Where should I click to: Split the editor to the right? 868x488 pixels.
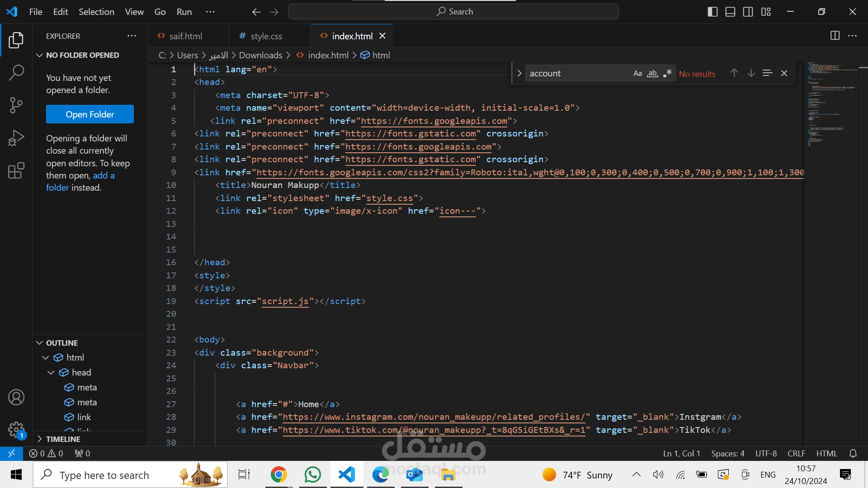pyautogui.click(x=835, y=36)
